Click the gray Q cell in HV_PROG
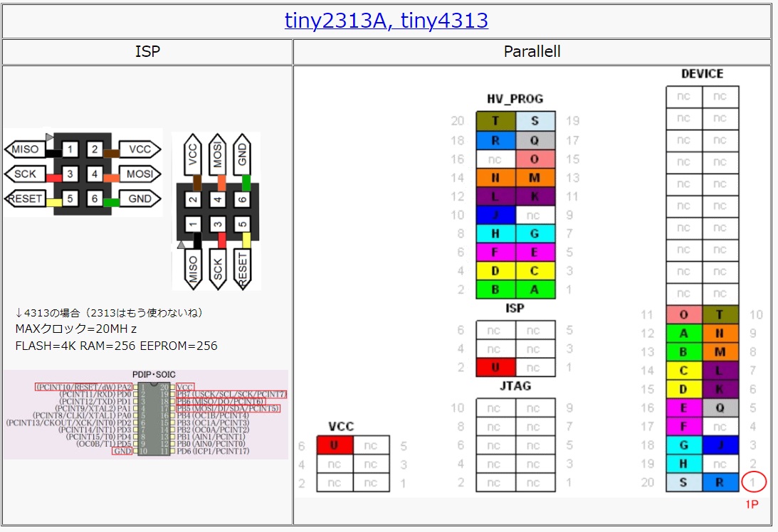 coord(535,140)
